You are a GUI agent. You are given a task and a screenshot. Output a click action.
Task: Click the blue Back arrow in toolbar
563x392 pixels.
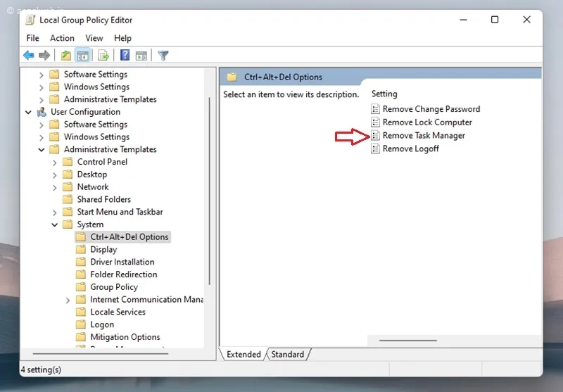(28, 56)
